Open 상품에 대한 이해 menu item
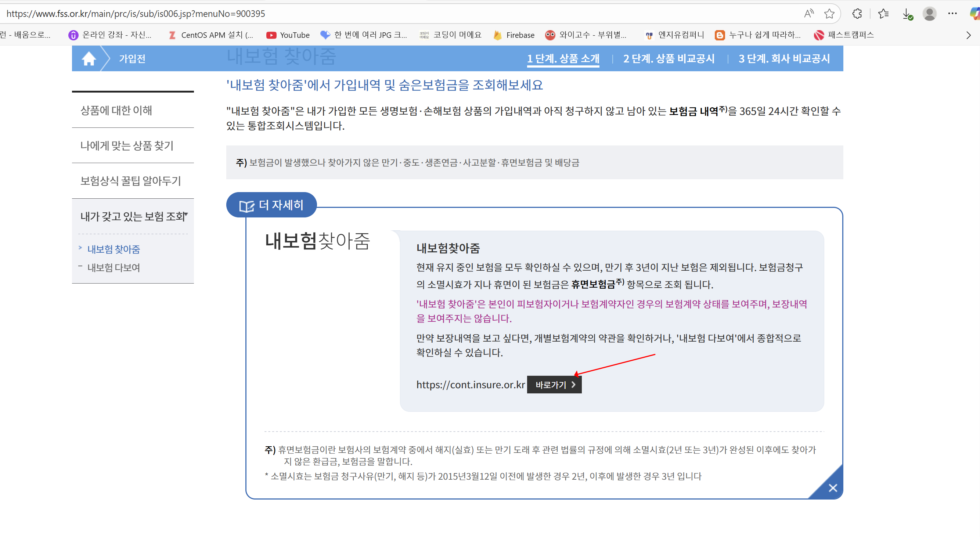This screenshot has width=980, height=537. [x=116, y=110]
